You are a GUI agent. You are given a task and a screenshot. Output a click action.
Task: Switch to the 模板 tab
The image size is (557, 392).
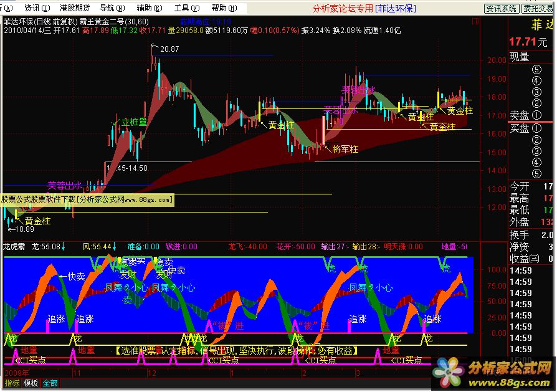[31, 383]
